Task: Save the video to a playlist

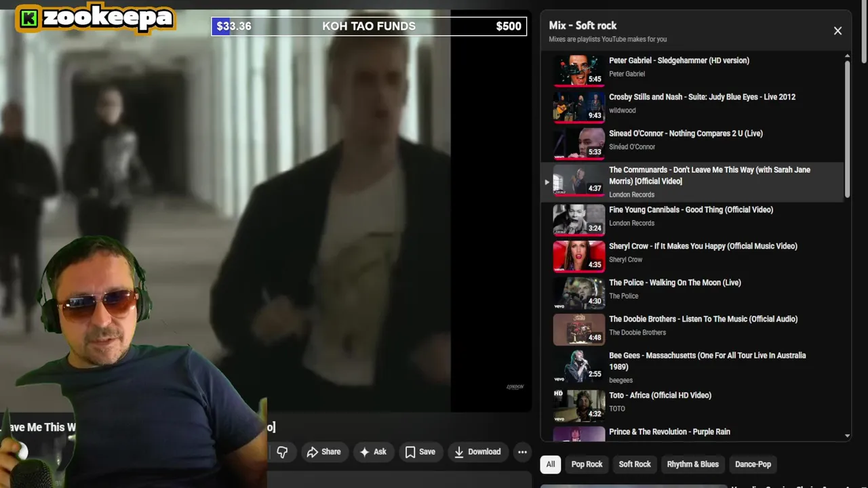Action: [420, 452]
